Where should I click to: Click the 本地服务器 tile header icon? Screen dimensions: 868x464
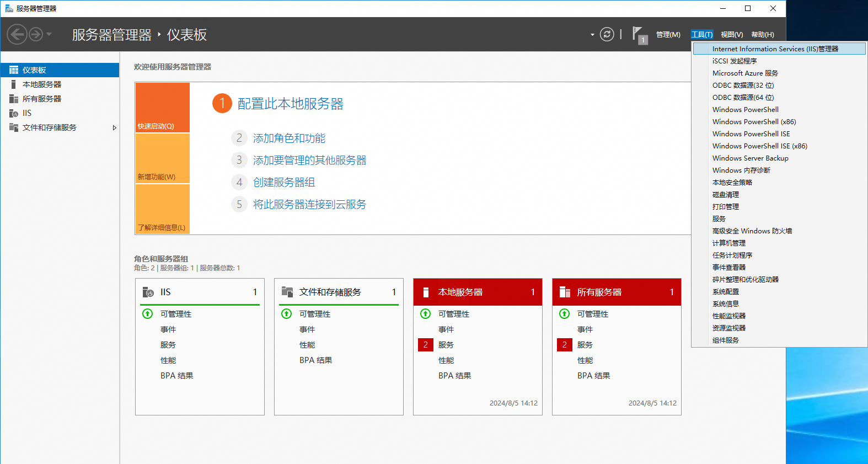426,292
